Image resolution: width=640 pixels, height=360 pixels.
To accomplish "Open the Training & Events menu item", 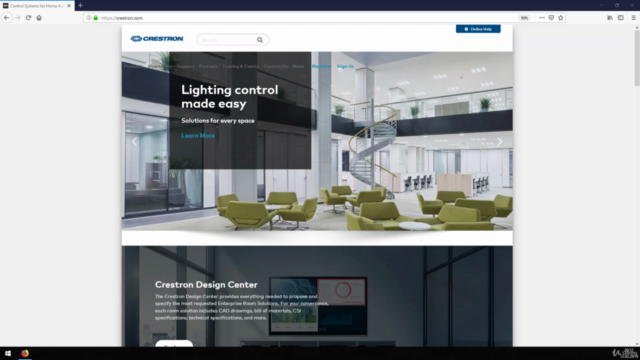I will click(240, 66).
